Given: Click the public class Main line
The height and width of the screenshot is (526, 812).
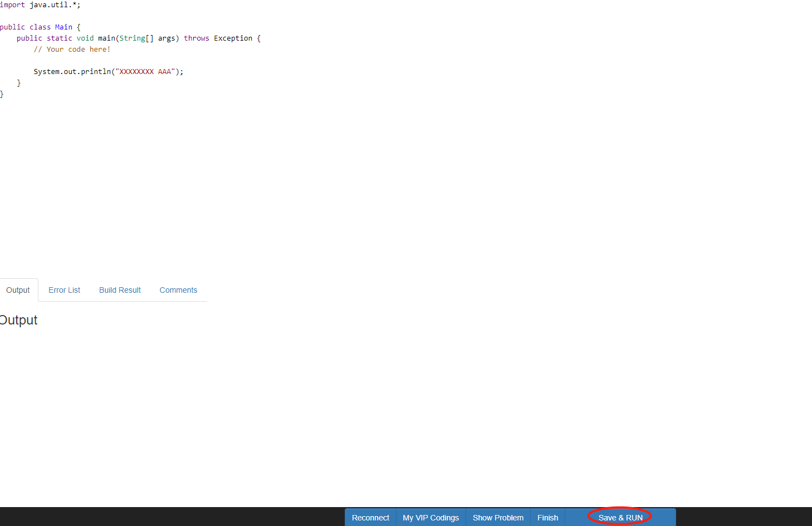Looking at the screenshot, I should click(40, 27).
